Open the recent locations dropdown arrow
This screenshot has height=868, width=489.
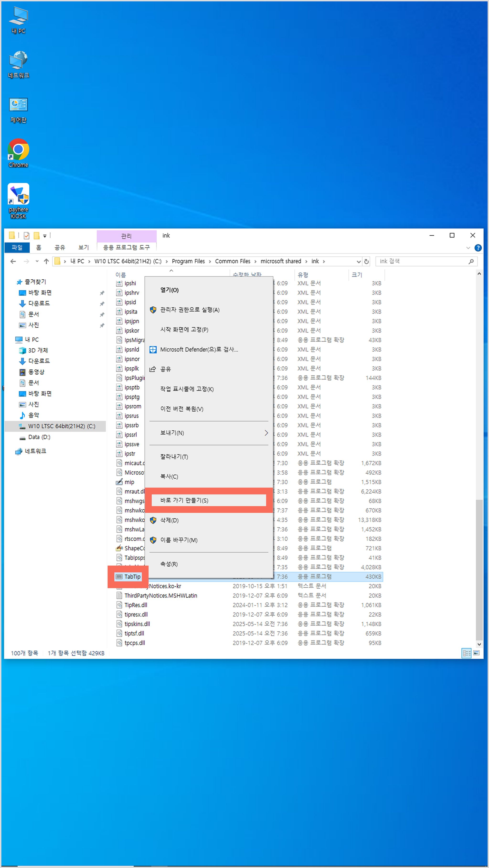pos(37,261)
